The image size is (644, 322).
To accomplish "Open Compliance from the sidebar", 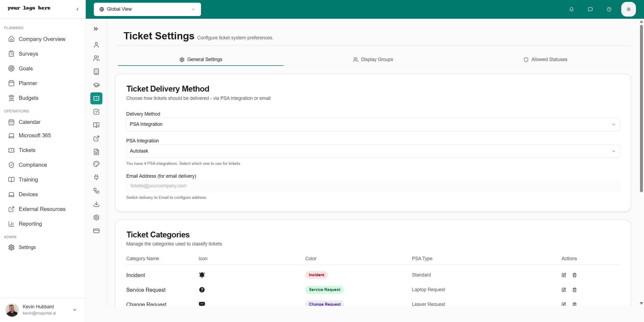I will click(33, 165).
